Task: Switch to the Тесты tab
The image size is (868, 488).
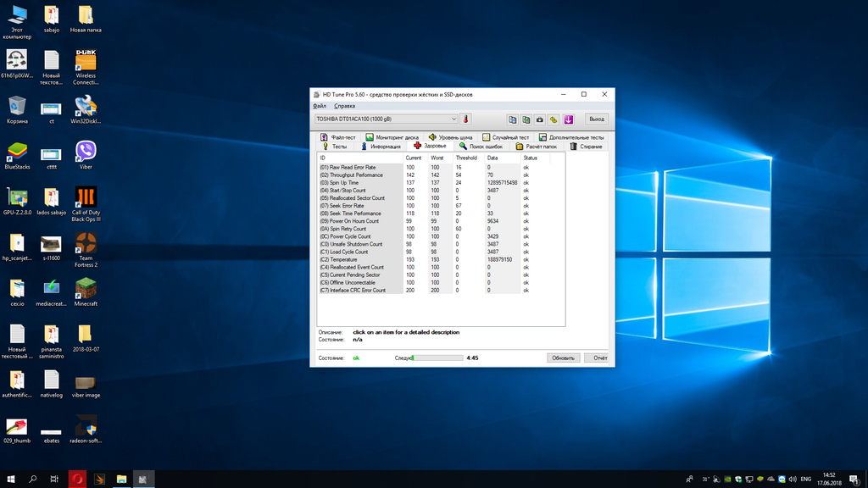Action: [334, 147]
